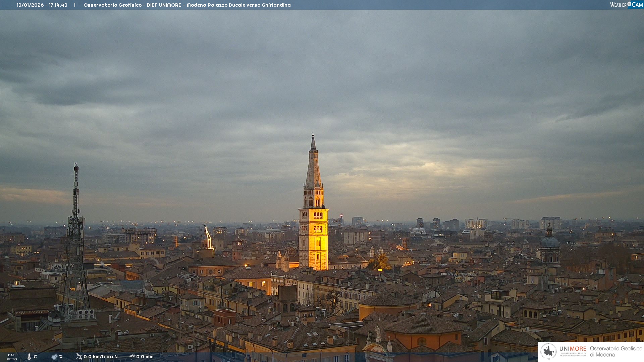Viewport: 644px width, 362px height.
Task: Click the humidity percent symbol label
Action: [61, 357]
